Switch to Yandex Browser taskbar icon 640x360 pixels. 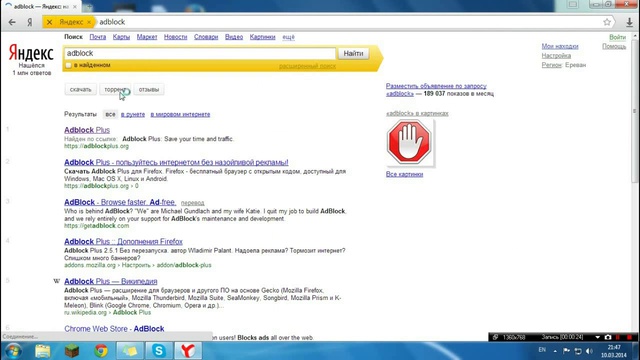(188, 351)
